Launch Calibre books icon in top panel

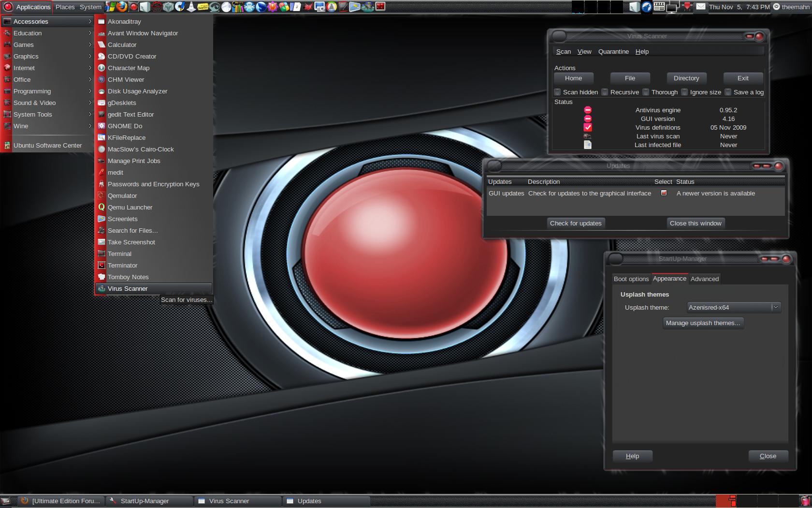237,7
